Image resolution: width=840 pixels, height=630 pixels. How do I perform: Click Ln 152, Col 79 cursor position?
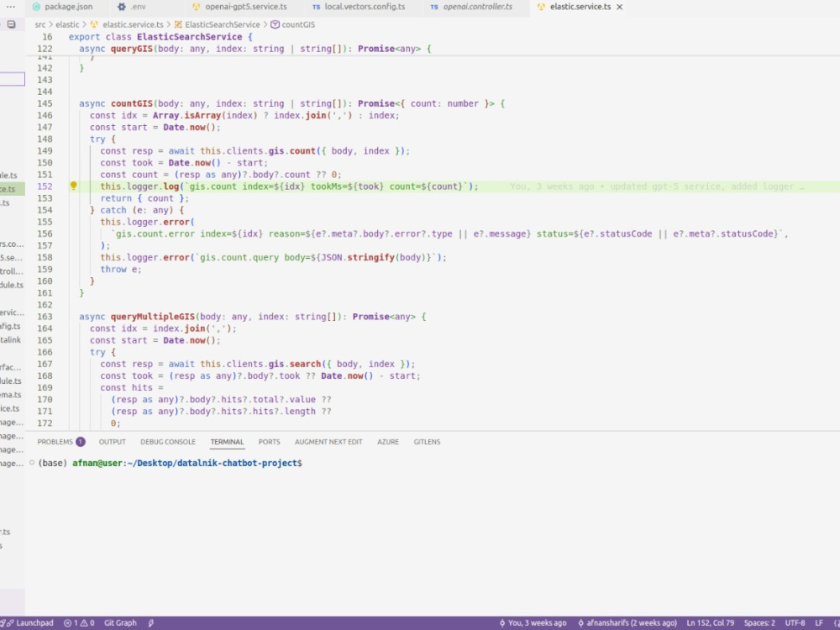[x=711, y=623]
